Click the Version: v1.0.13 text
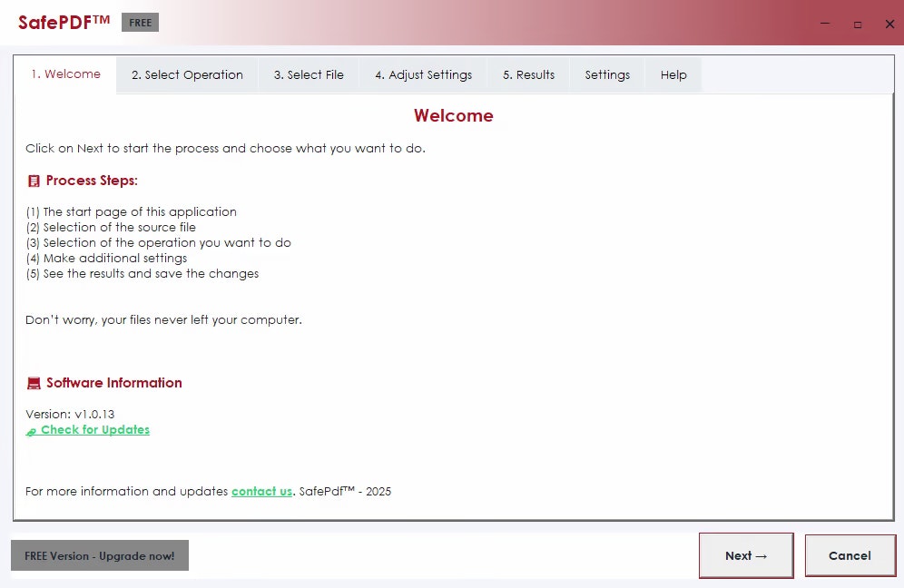The width and height of the screenshot is (904, 588). pyautogui.click(x=70, y=414)
